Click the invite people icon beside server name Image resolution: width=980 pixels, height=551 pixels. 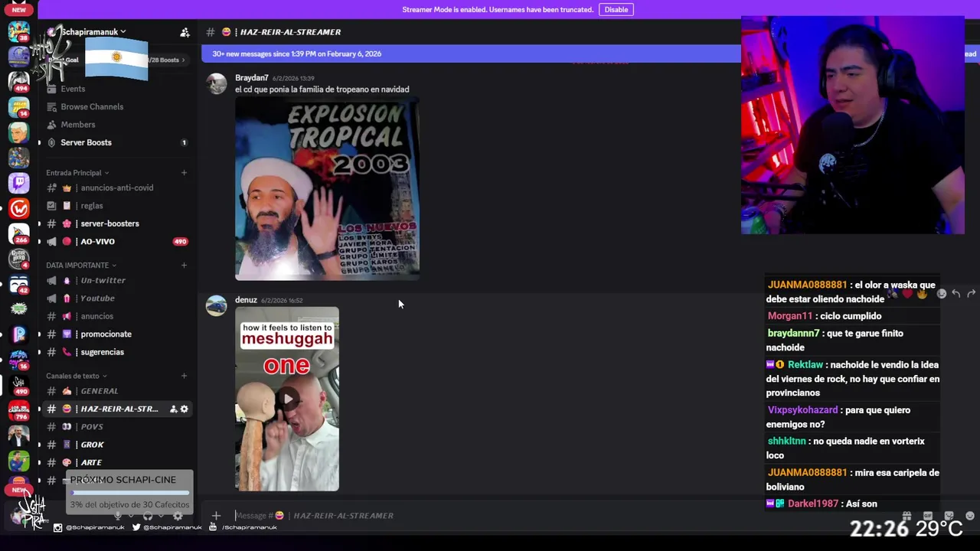pos(185,32)
